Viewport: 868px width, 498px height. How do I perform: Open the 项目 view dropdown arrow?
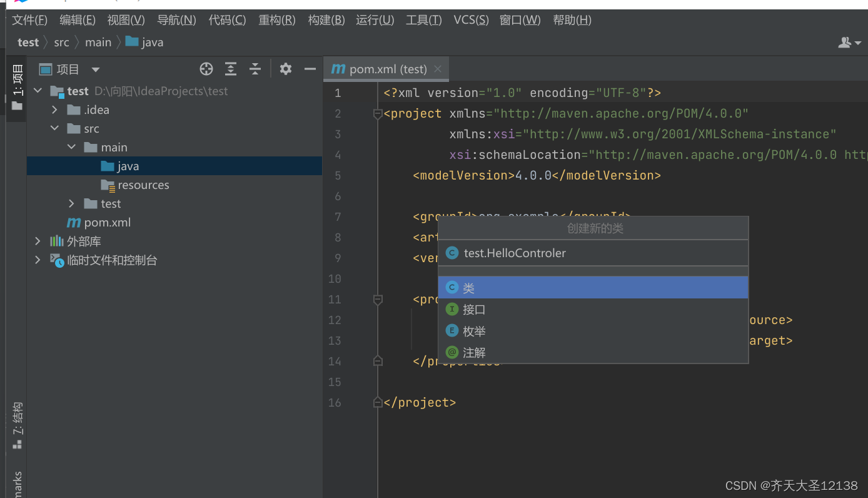pos(96,69)
